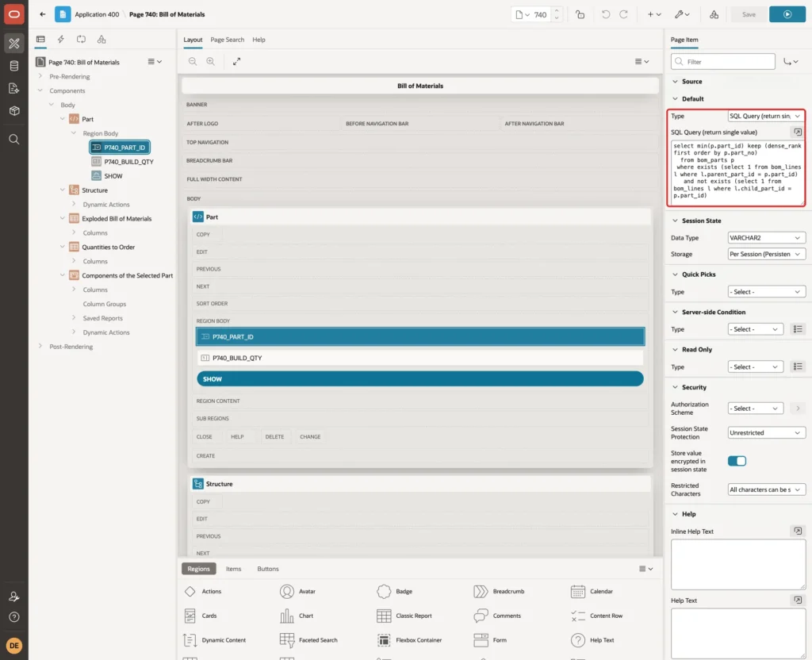
Task: Open the help question mark icon
Action: point(14,617)
